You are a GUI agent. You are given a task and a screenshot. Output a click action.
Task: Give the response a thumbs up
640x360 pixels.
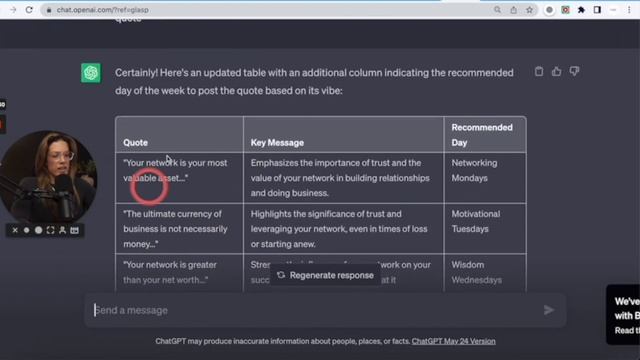click(556, 71)
